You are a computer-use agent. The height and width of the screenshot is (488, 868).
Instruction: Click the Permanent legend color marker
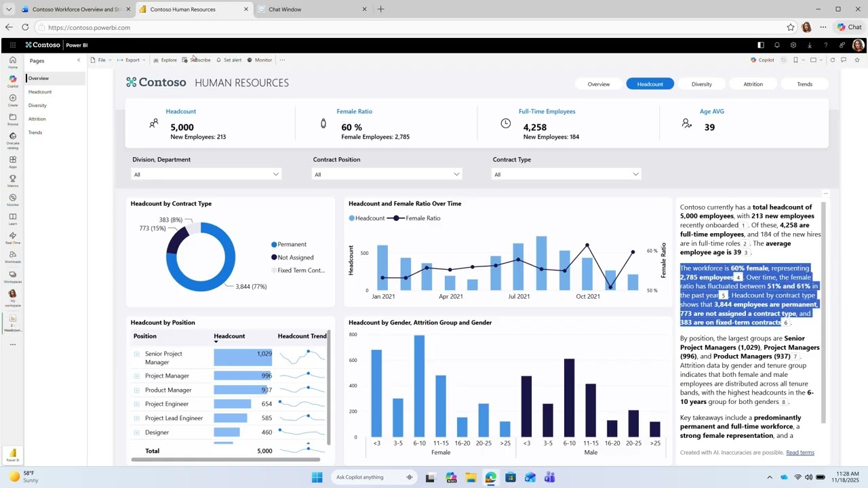(x=274, y=244)
